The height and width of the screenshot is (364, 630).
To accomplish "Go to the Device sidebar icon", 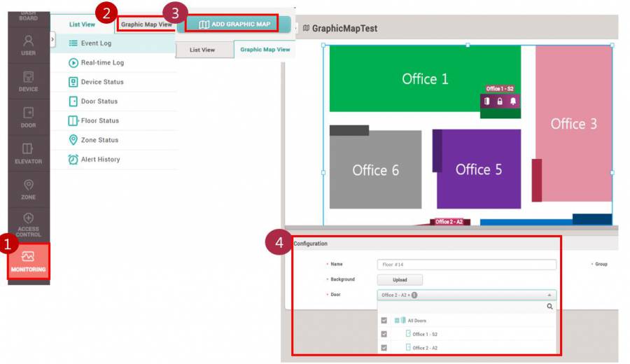I will (x=29, y=80).
